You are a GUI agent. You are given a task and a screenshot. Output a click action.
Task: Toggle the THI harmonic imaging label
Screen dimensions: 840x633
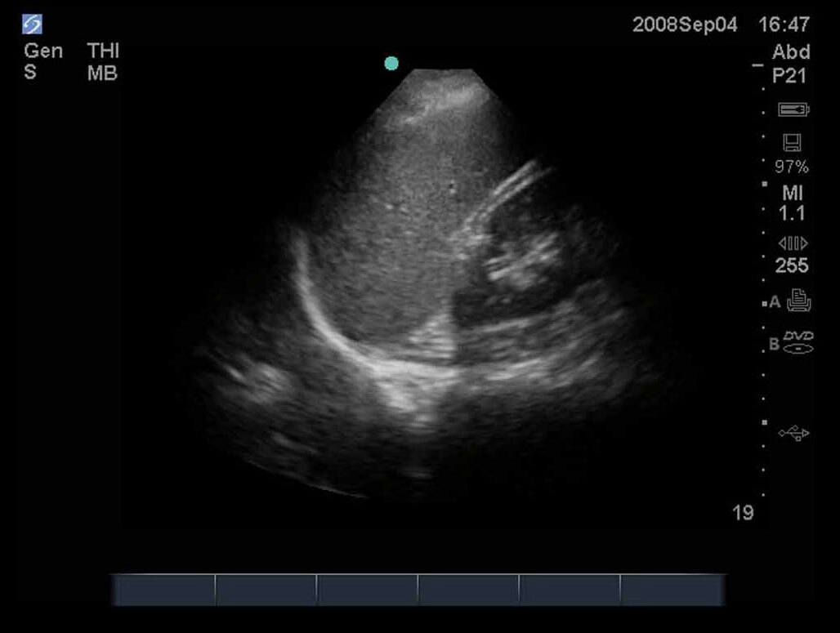pyautogui.click(x=103, y=51)
